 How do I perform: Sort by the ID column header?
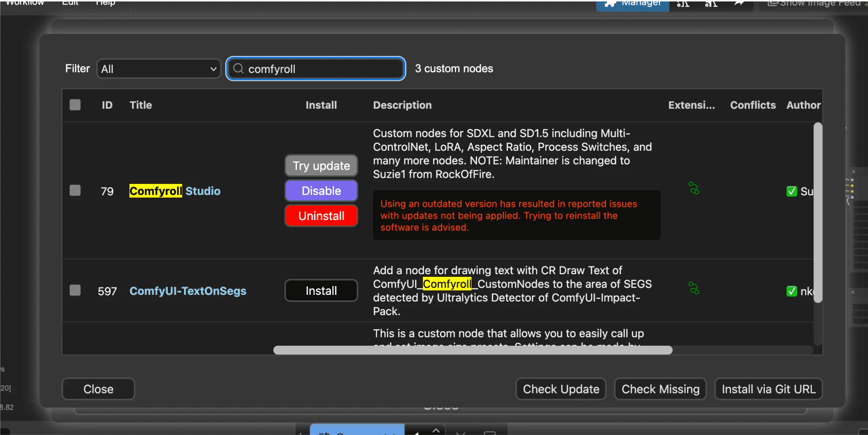coord(107,105)
